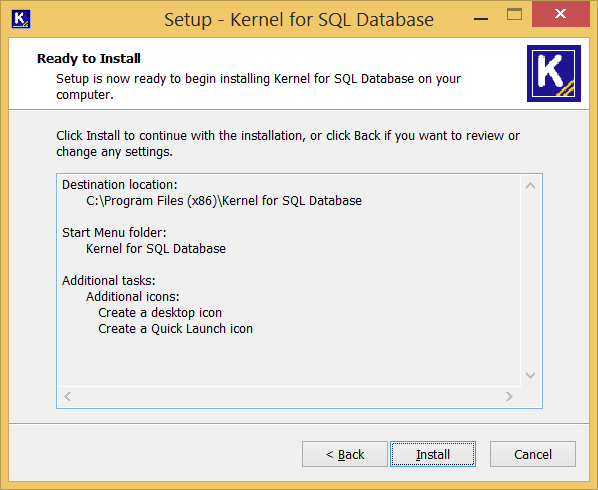
Task: Click the down arrow of the summary scrollbar
Action: 530,375
